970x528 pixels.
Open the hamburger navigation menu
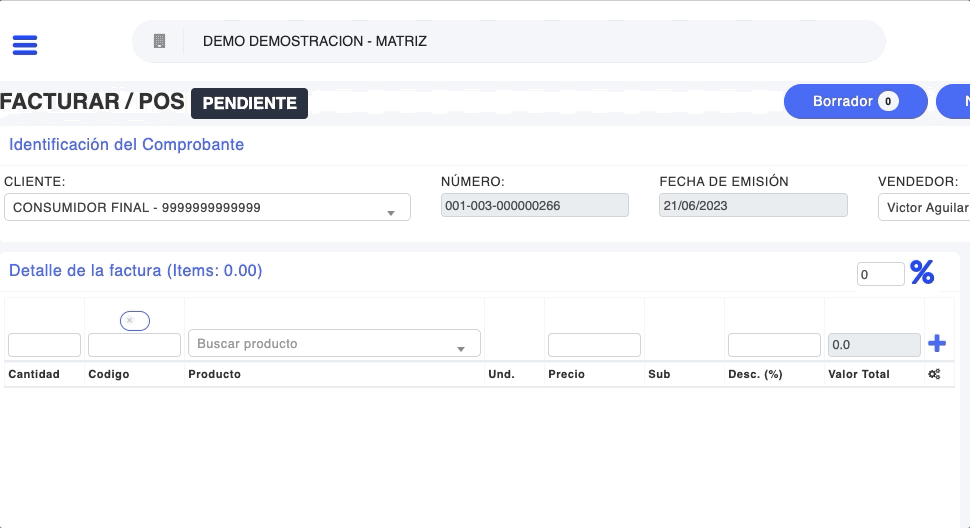(24, 45)
